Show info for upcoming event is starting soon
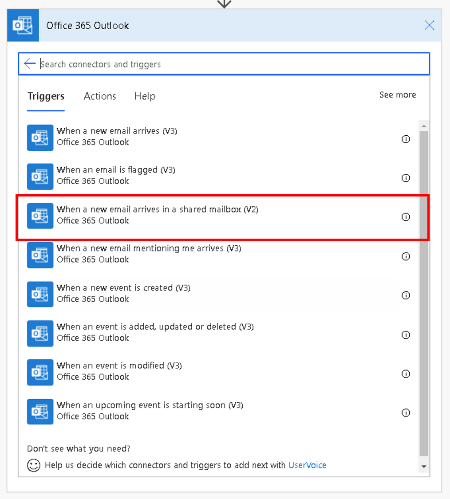Image resolution: width=450 pixels, height=499 pixels. (406, 413)
